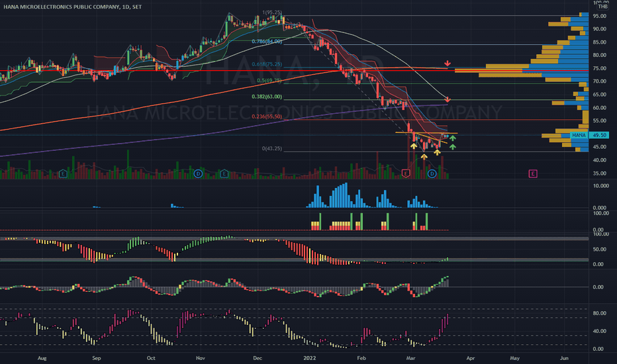Click the HANA symbol price tag
Image resolution: width=617 pixels, height=364 pixels.
coord(579,135)
